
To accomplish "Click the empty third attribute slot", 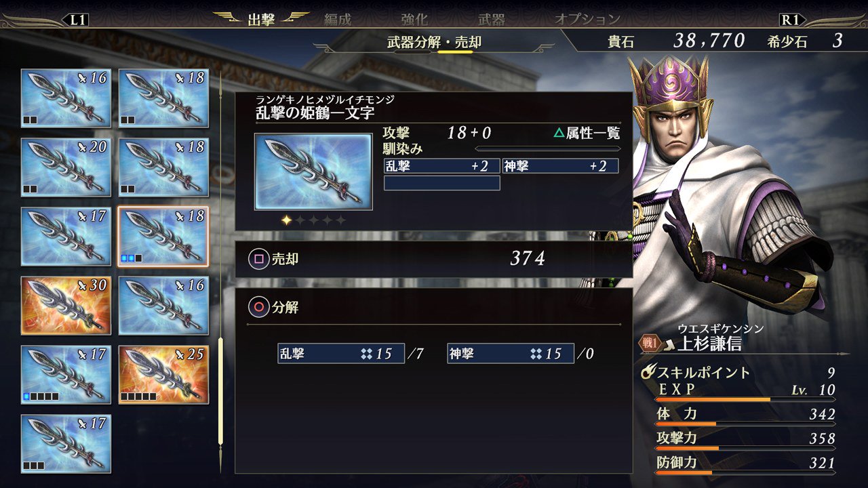I will coord(442,183).
